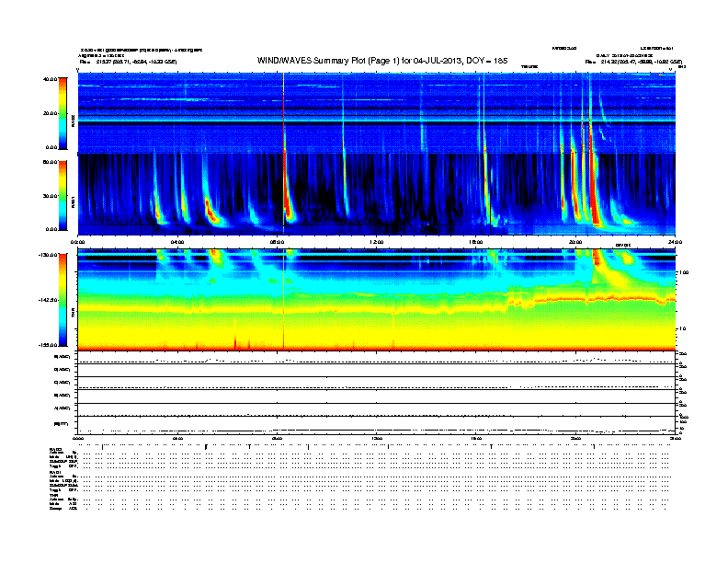The width and height of the screenshot is (728, 563).
Task: Click the 10 frequency label right of TNR
Action: (x=682, y=329)
